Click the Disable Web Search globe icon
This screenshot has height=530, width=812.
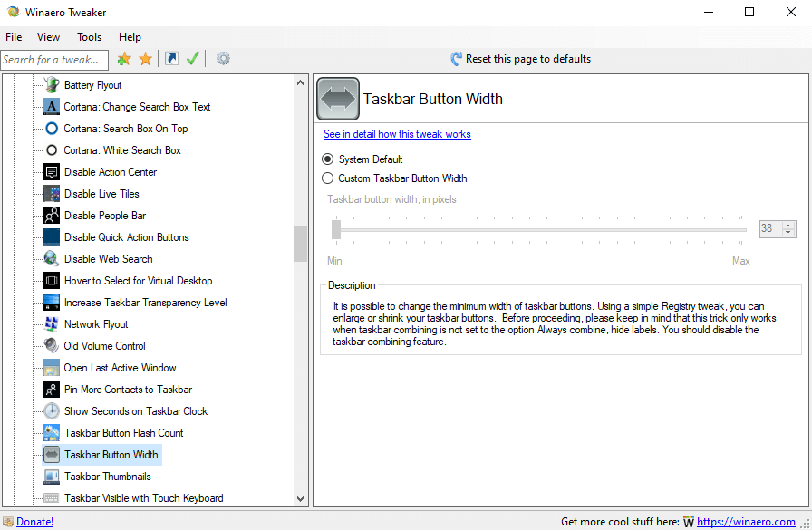tap(52, 259)
